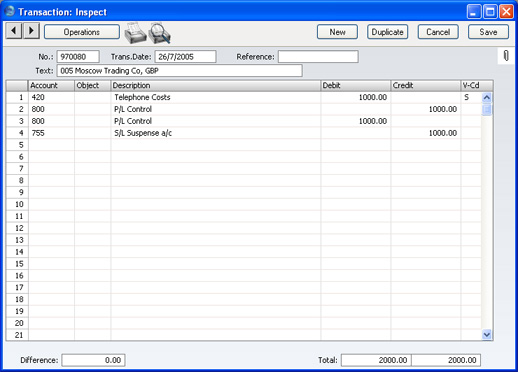
Task: Click the 1000.00 credit in row 4
Action: tap(425, 133)
